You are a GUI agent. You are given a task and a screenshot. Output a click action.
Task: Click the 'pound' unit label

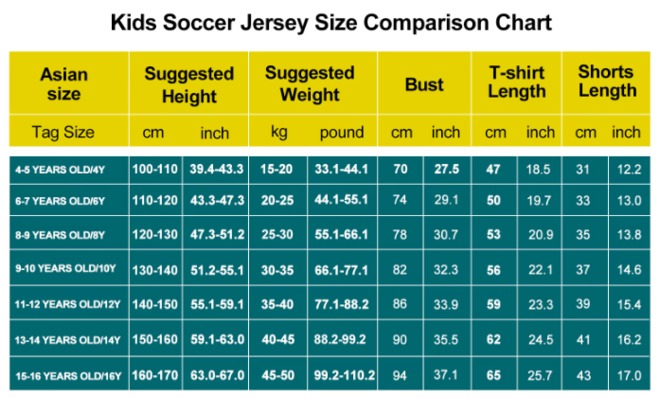pos(341,133)
